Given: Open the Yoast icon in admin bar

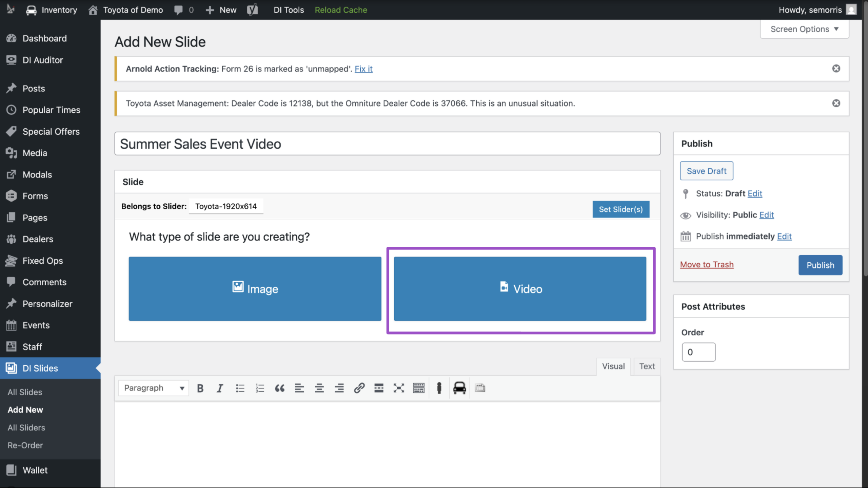Looking at the screenshot, I should tap(253, 10).
